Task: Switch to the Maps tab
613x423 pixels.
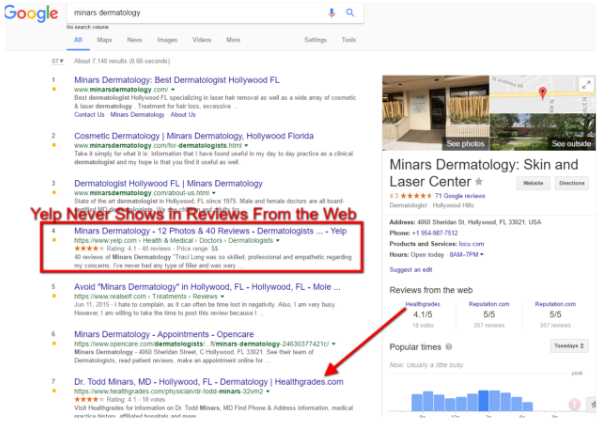Action: pos(104,40)
